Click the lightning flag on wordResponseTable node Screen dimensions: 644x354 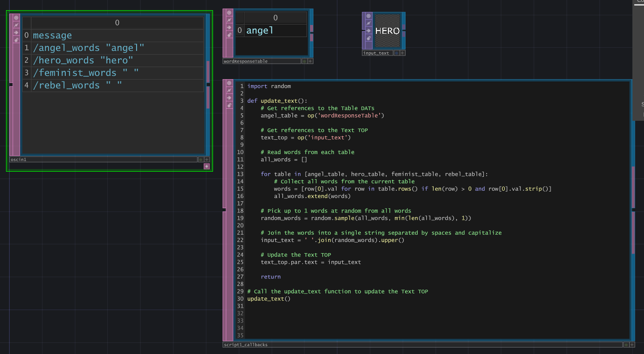pos(229,20)
